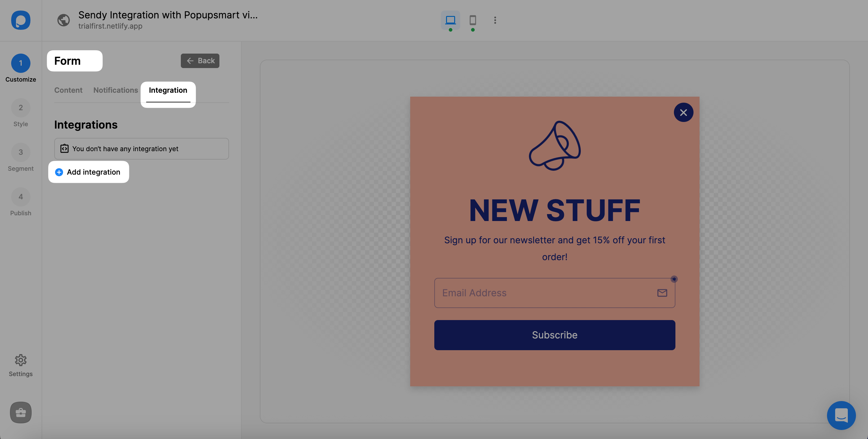Click the back arrow icon

click(x=190, y=61)
